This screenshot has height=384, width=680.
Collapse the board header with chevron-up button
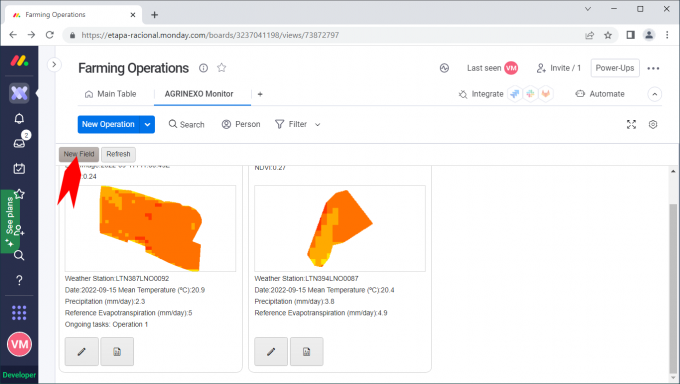click(654, 94)
